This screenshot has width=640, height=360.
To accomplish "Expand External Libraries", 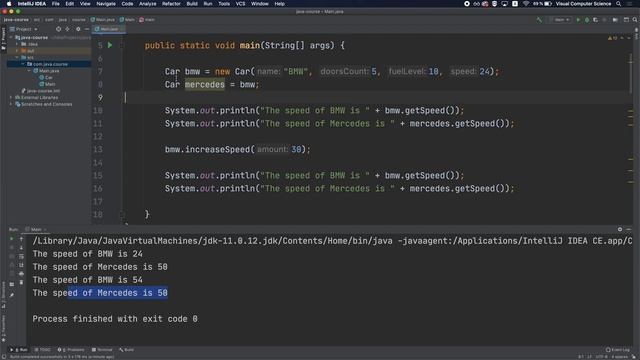I will 11,98.
